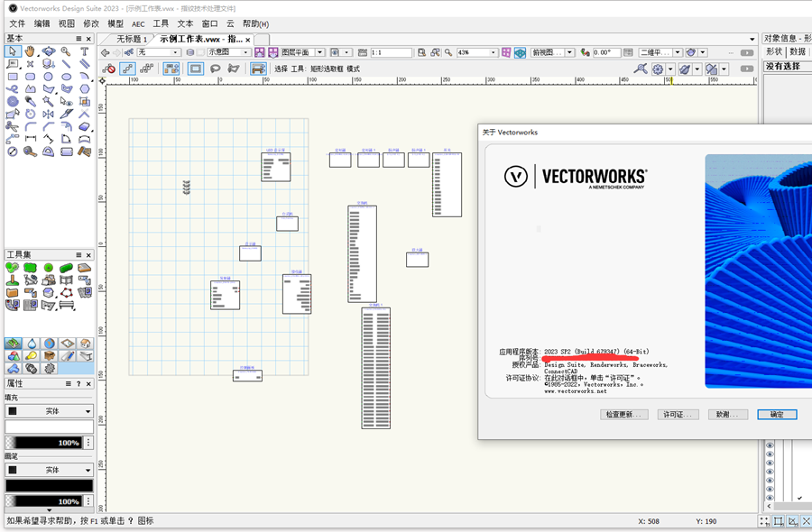Enable polygonal marquee selection mode
This screenshot has height=532, width=812.
(234, 69)
